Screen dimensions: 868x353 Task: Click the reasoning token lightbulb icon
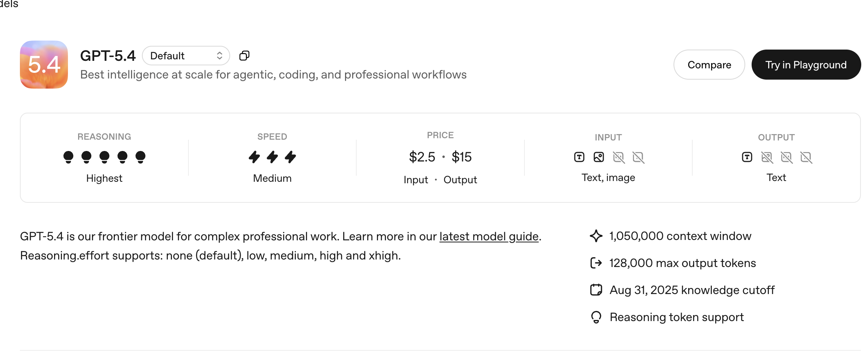[596, 317]
